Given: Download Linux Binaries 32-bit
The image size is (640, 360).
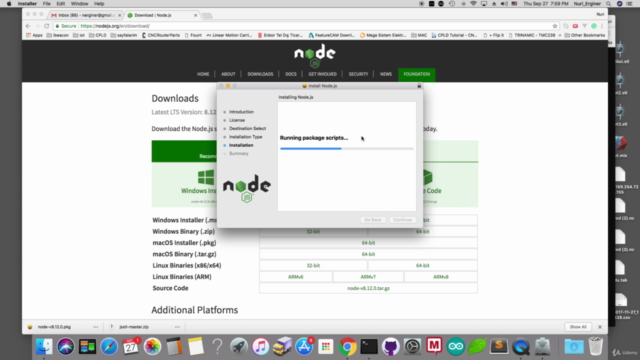Looking at the screenshot, I should coord(313,266).
